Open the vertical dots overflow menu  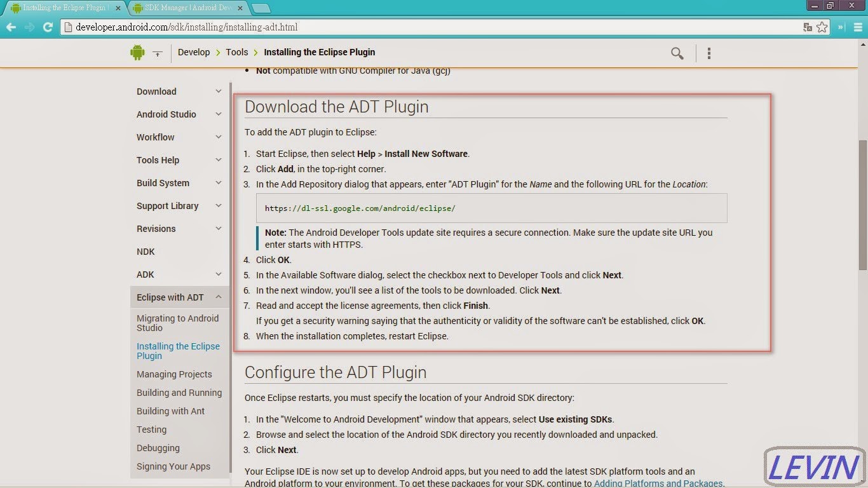click(x=709, y=53)
